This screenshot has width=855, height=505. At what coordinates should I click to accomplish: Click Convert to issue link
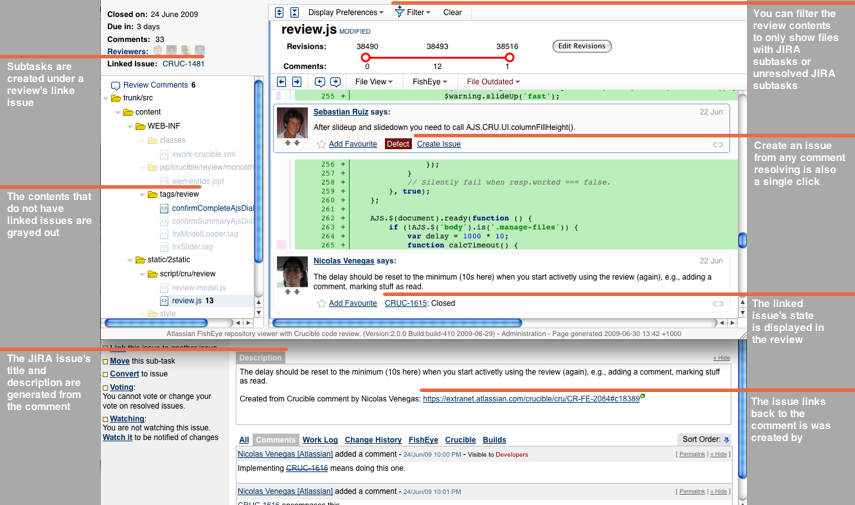point(124,374)
